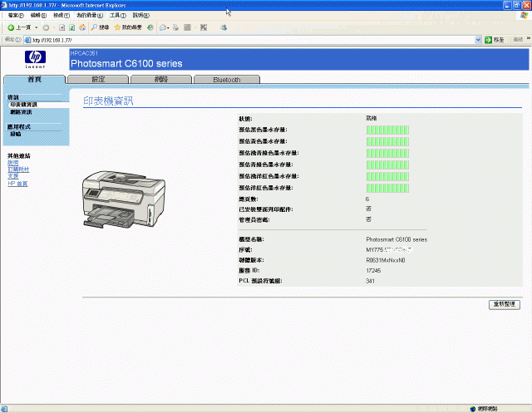Switch to the 網路 Network tab

[161, 79]
